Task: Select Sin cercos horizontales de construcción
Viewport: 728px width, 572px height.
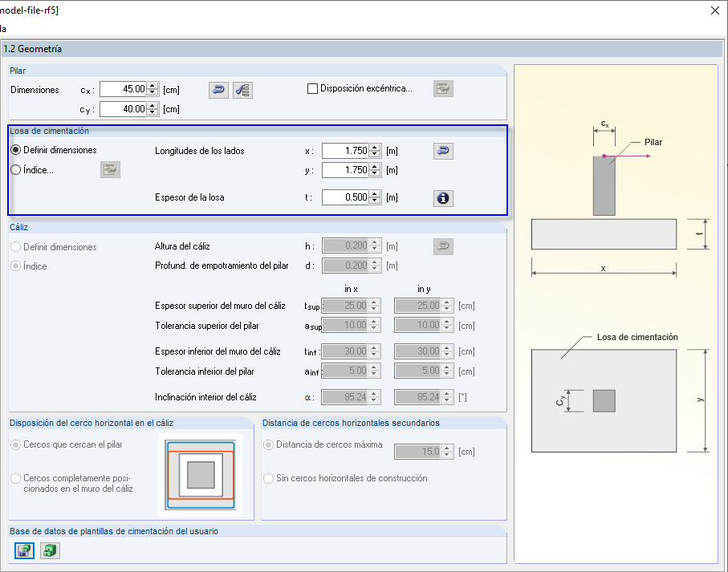Action: point(268,478)
